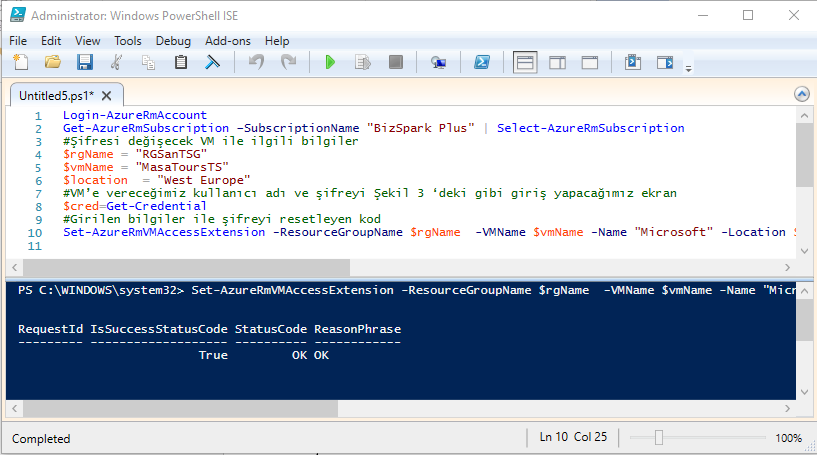The width and height of the screenshot is (817, 455).
Task: Click Get-Credential on line 8
Action: pyautogui.click(x=156, y=206)
